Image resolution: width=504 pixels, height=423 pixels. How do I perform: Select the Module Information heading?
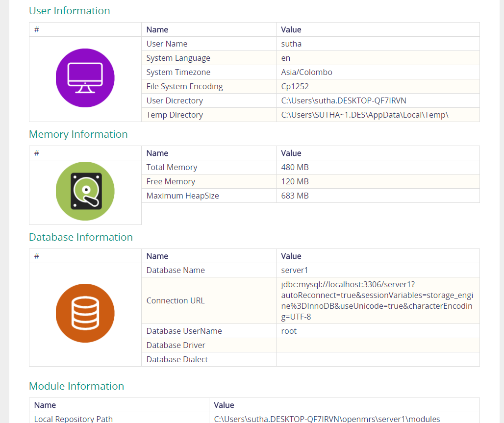[x=76, y=386]
